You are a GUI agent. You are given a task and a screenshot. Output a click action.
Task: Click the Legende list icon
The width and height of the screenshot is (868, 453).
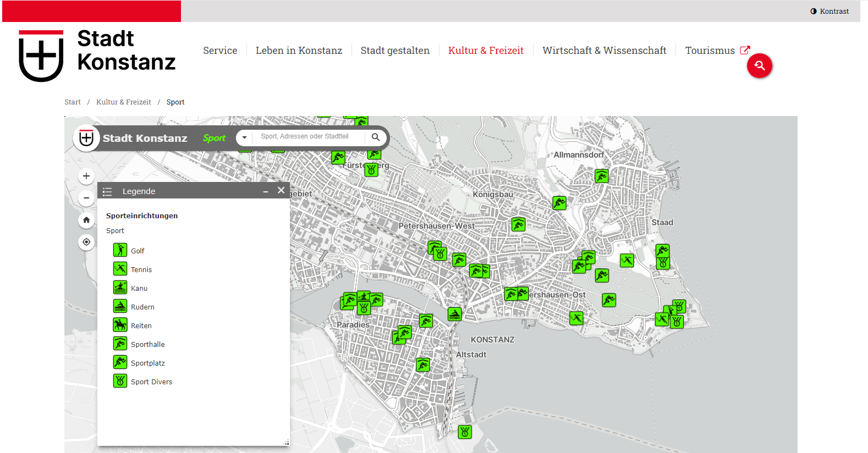[107, 192]
